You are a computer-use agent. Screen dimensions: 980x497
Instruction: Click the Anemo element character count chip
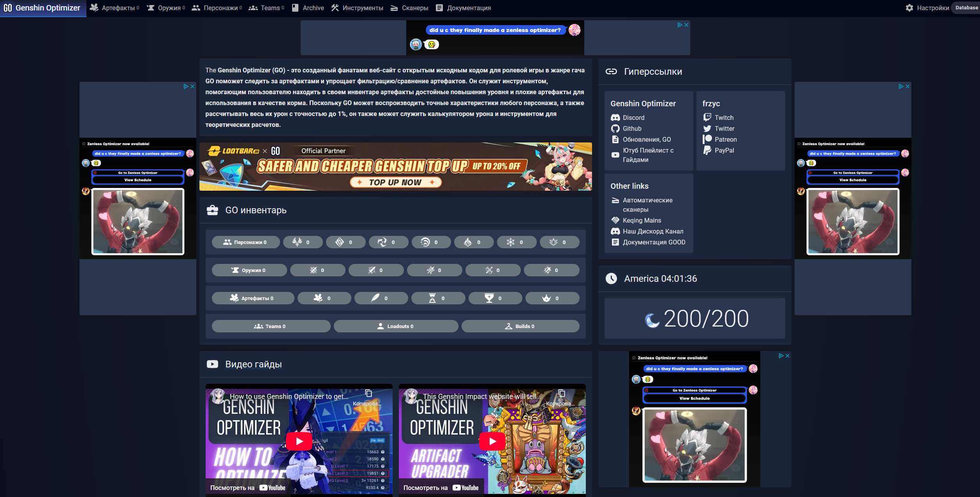pyautogui.click(x=303, y=242)
